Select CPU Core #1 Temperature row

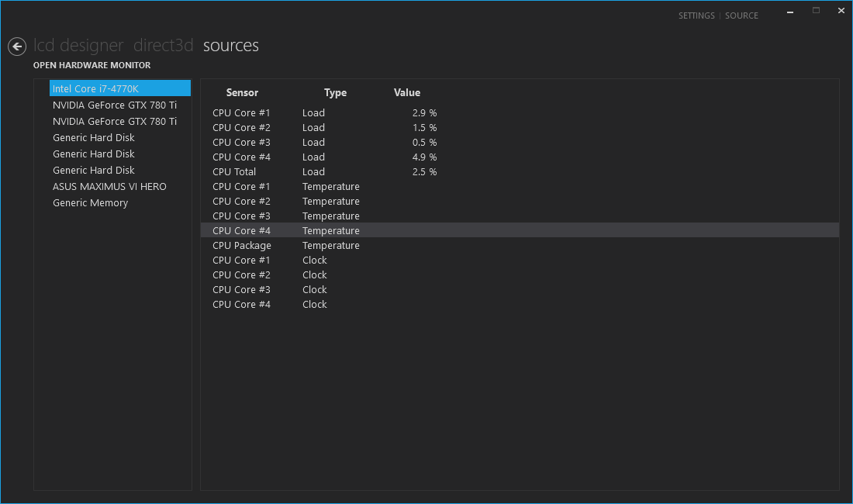520,187
